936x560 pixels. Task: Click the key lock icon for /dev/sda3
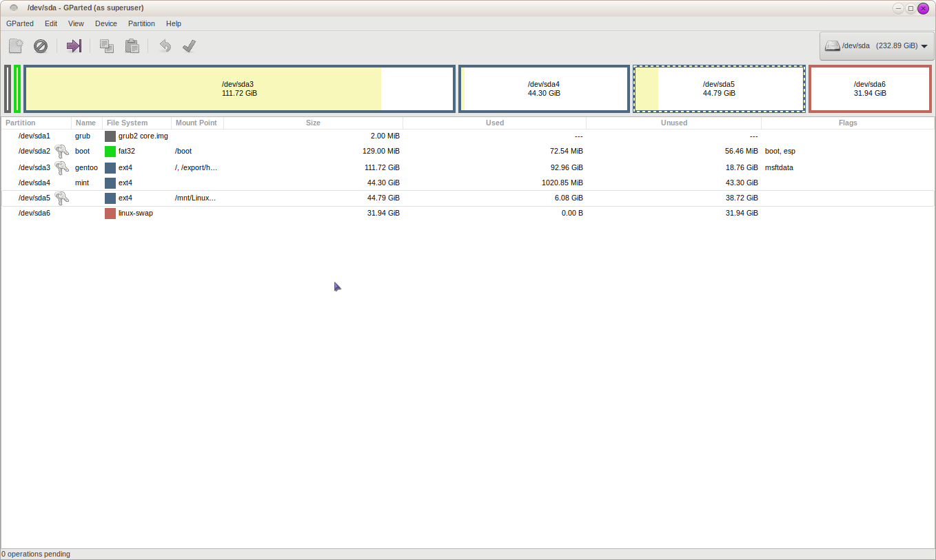pyautogui.click(x=62, y=167)
